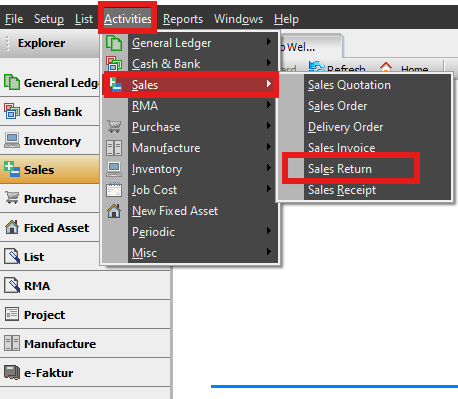
Task: Choose Delivery Order from submenu
Action: (345, 127)
